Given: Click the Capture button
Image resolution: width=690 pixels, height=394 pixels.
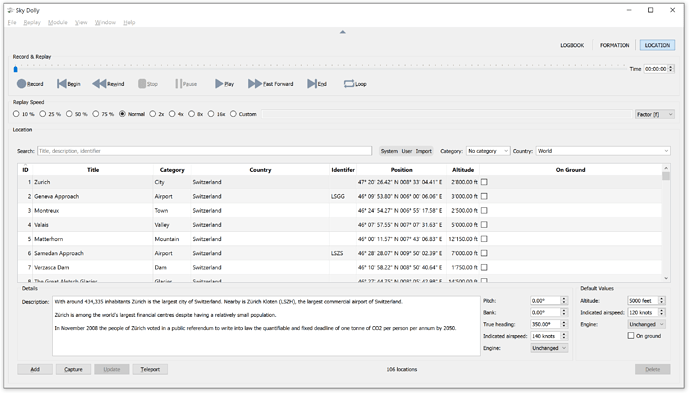Looking at the screenshot, I should 73,369.
